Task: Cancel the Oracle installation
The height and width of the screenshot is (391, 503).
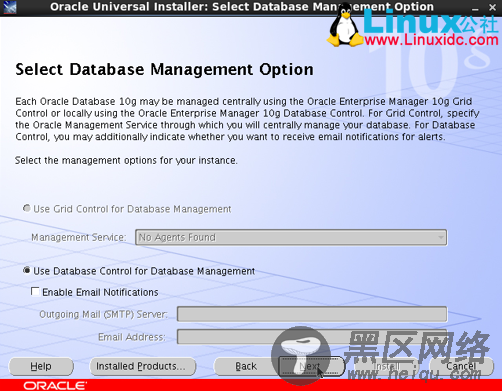Action: (461, 366)
